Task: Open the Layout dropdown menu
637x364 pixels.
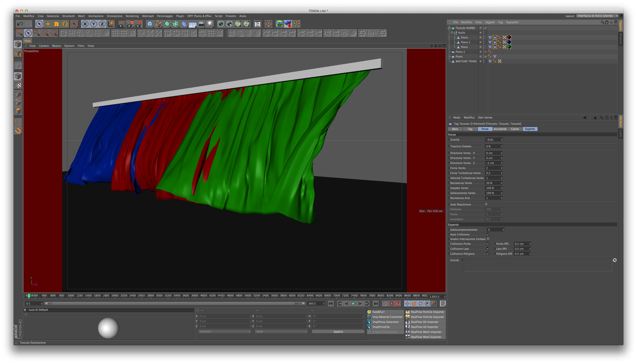Action: 597,16
